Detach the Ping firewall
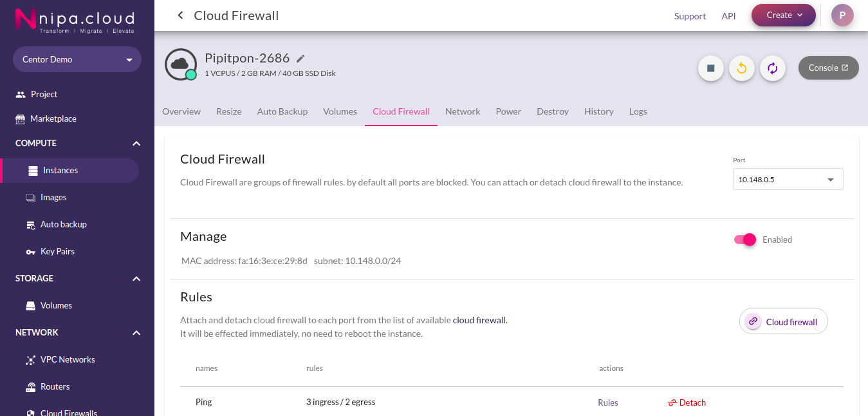The height and width of the screenshot is (416, 868). pyautogui.click(x=687, y=402)
